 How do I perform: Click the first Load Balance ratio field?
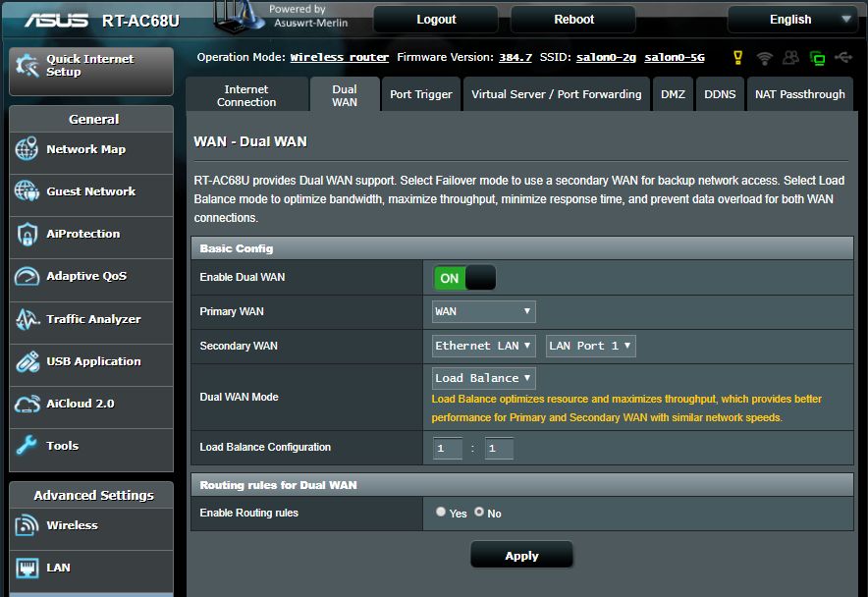tap(448, 448)
